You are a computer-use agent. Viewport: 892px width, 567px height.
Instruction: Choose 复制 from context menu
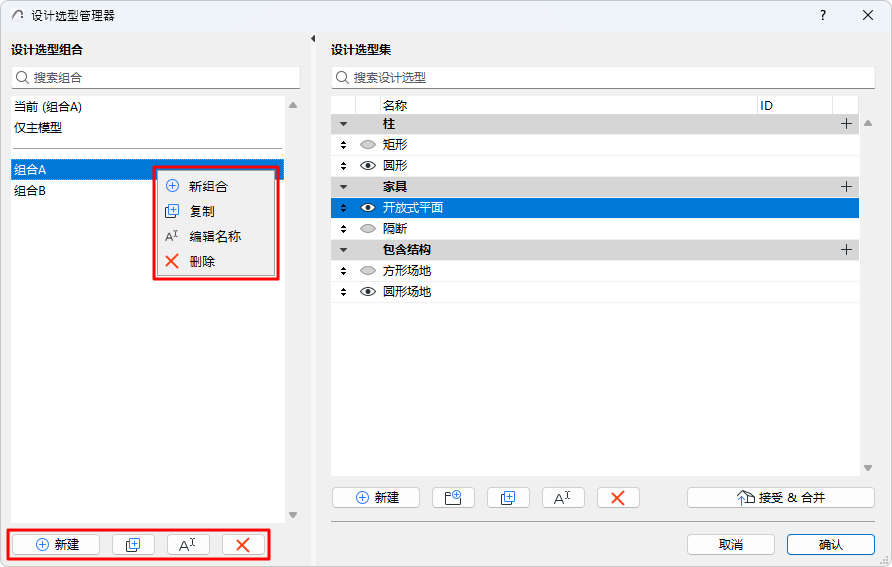click(x=216, y=212)
